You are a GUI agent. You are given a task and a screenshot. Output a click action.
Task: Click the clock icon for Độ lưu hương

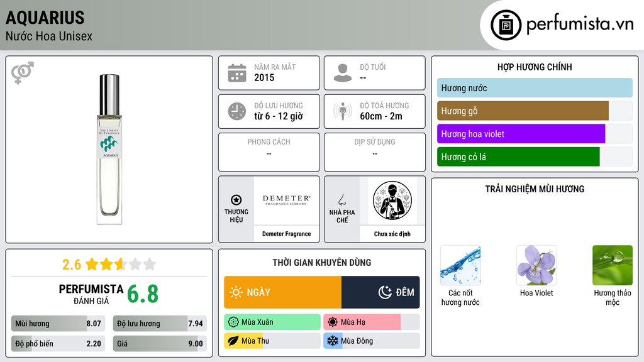point(237,111)
